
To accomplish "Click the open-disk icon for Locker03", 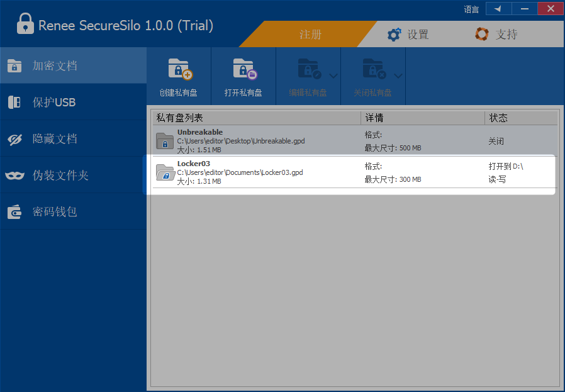I will point(165,172).
